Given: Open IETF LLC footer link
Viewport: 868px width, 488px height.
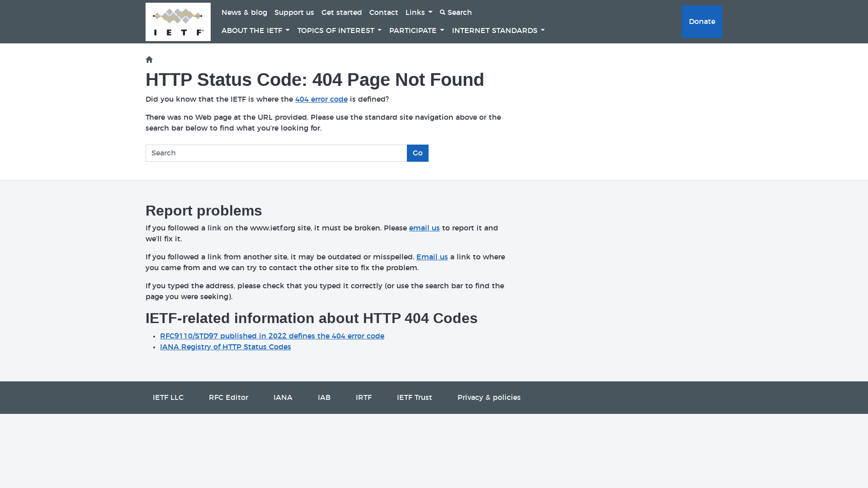Looking at the screenshot, I should 168,398.
